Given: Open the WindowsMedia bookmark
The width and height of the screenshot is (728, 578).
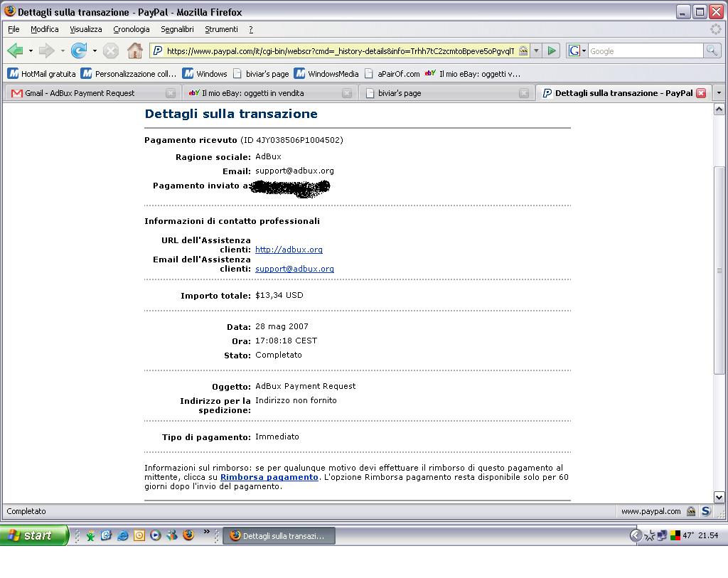Looking at the screenshot, I should 326,74.
